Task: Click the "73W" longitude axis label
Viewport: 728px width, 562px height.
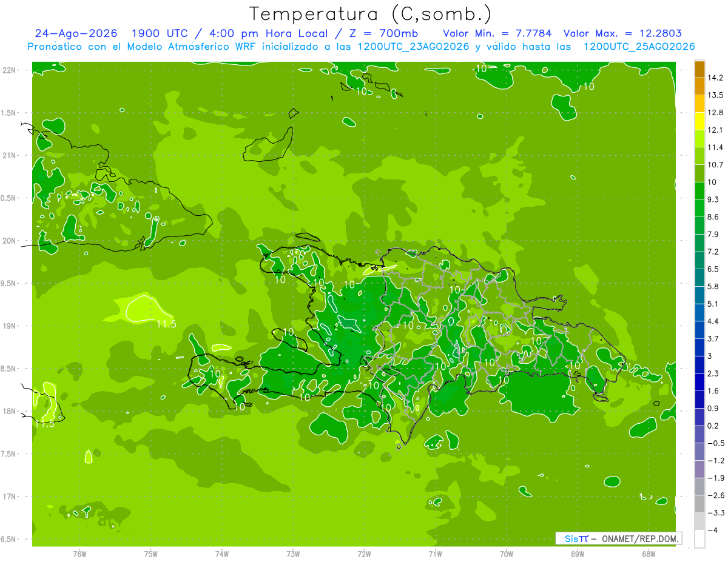Action: [x=293, y=554]
